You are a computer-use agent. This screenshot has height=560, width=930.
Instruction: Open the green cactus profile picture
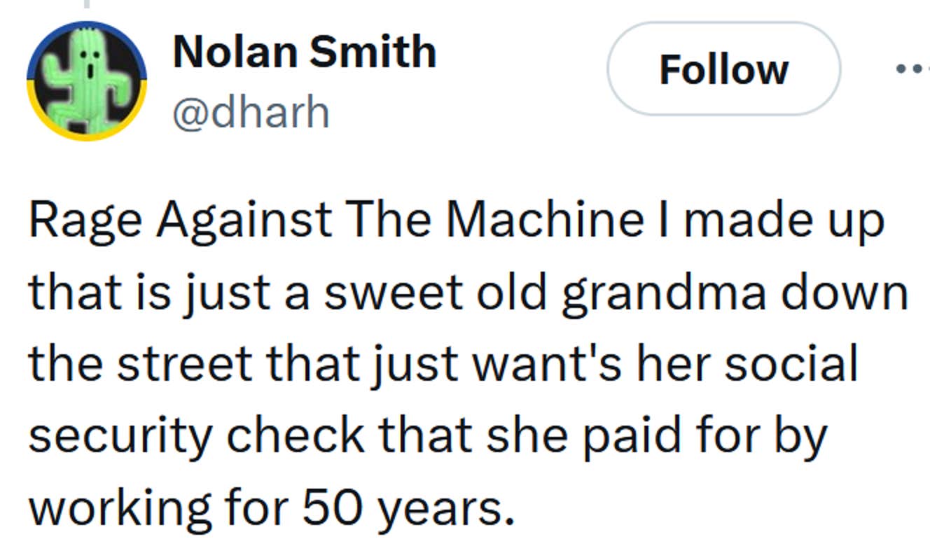(86, 80)
